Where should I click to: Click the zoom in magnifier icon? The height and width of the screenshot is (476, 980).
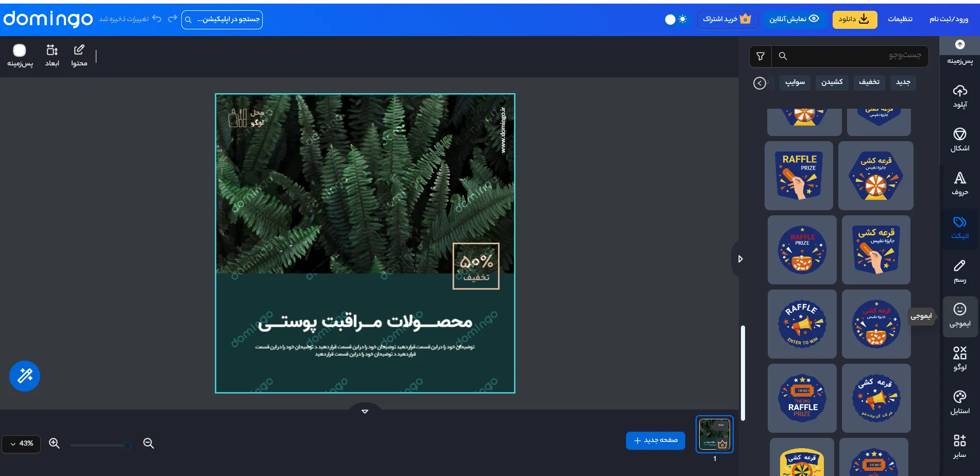[x=54, y=443]
